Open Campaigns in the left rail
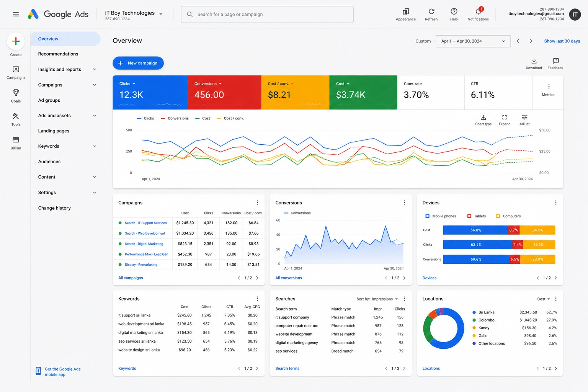Viewport: 588px width, 392px height. (16, 72)
